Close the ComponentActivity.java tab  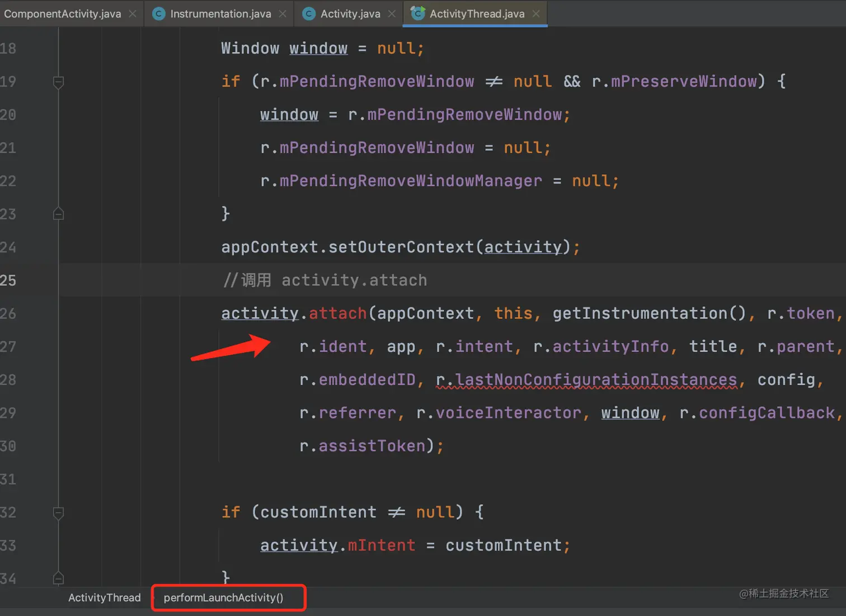tap(133, 14)
